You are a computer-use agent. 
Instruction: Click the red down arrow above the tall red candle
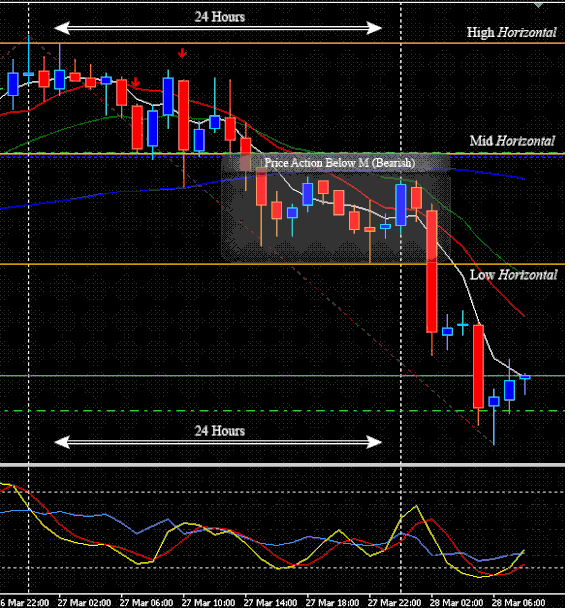182,53
